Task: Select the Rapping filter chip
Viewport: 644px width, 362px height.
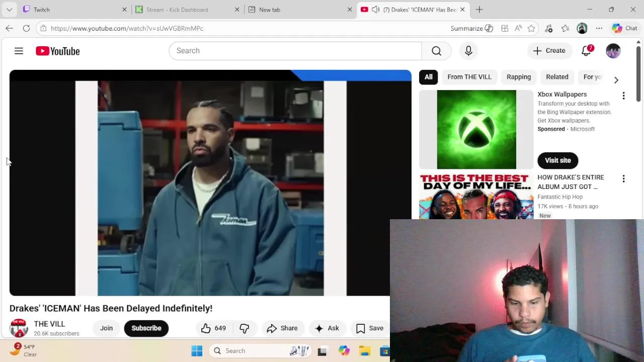Action: 519,77
